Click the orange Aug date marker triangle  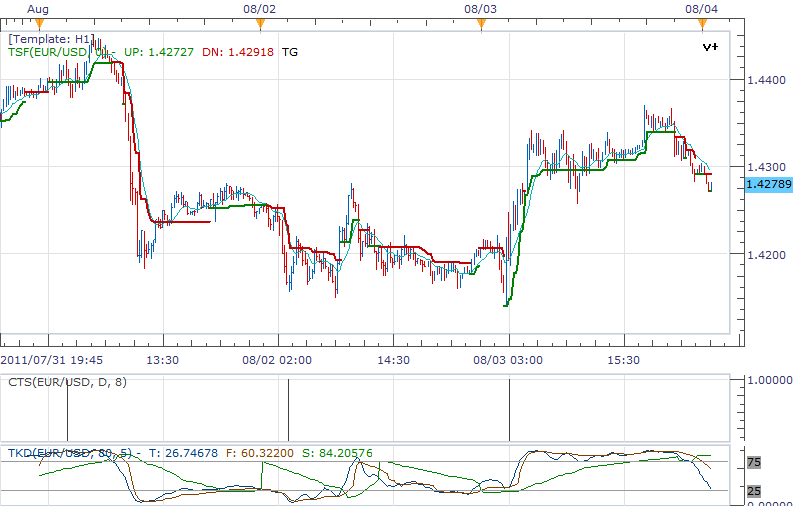click(x=39, y=24)
